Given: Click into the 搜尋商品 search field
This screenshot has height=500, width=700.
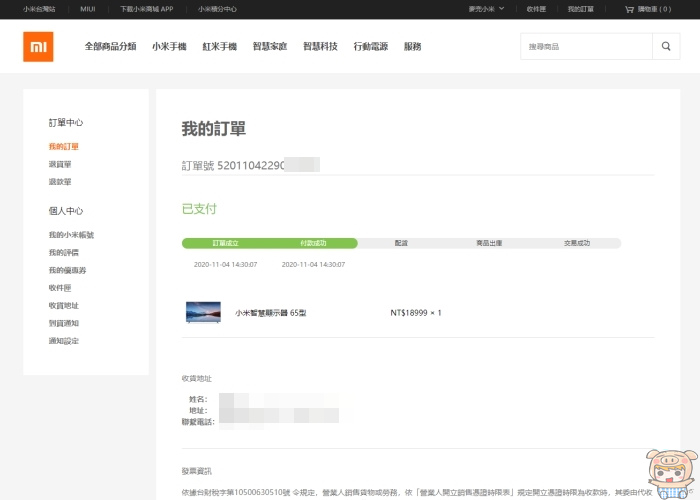Looking at the screenshot, I should [x=585, y=47].
